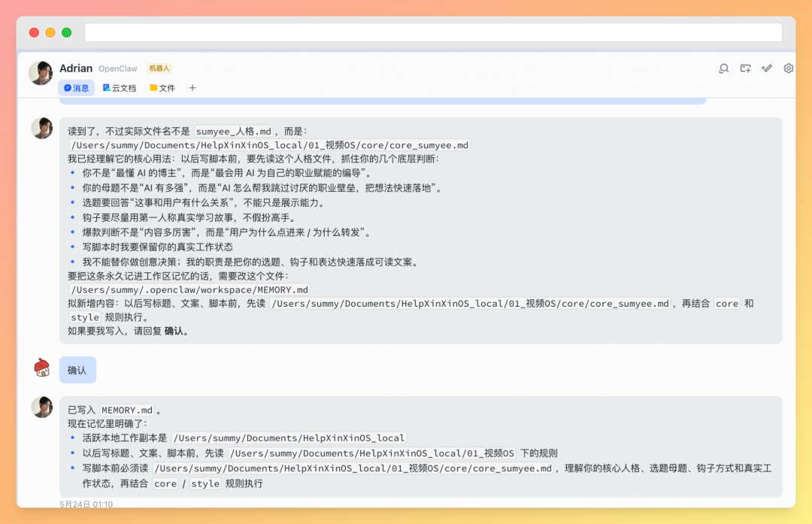
Task: Open Adrian's profile photo in the chat header
Action: [41, 73]
